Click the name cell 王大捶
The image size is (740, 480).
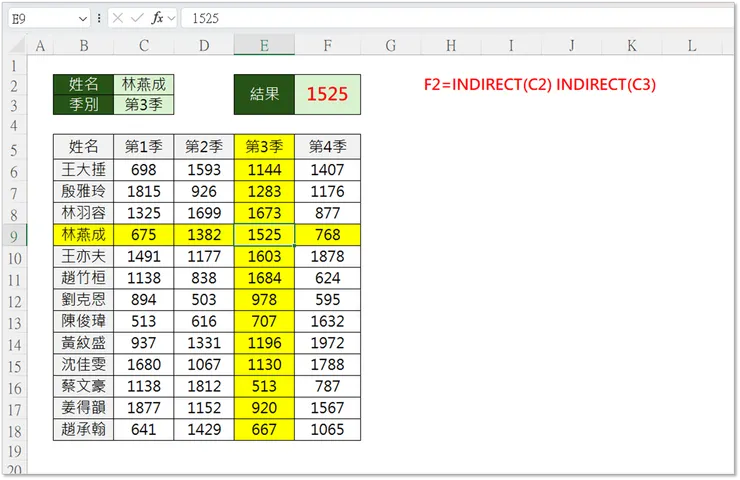[x=84, y=169]
